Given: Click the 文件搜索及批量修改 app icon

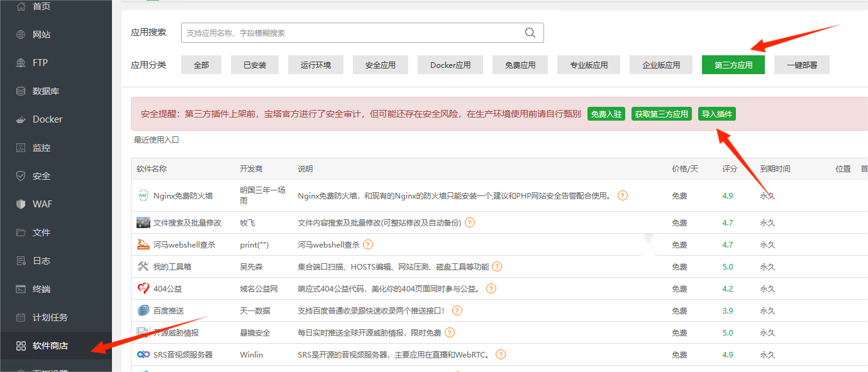Looking at the screenshot, I should (143, 222).
